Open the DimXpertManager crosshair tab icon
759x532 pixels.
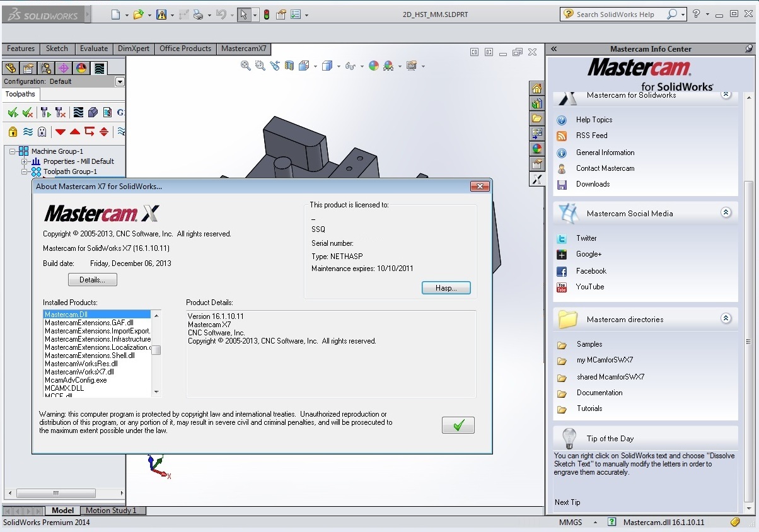[x=63, y=68]
